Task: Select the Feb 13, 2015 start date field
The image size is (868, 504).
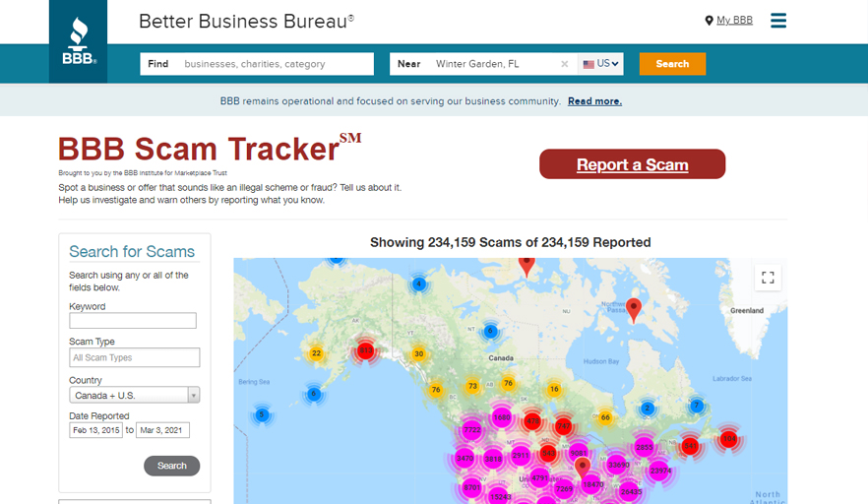Action: click(95, 430)
